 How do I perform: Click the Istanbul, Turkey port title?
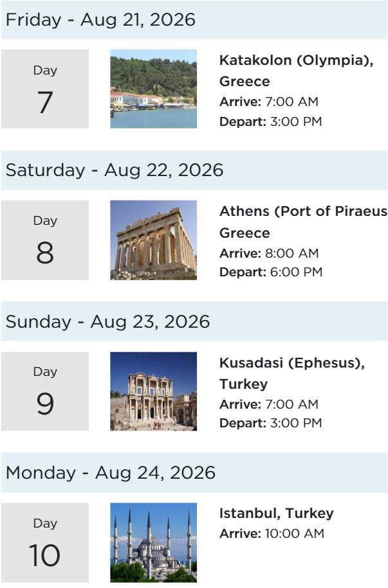[276, 513]
